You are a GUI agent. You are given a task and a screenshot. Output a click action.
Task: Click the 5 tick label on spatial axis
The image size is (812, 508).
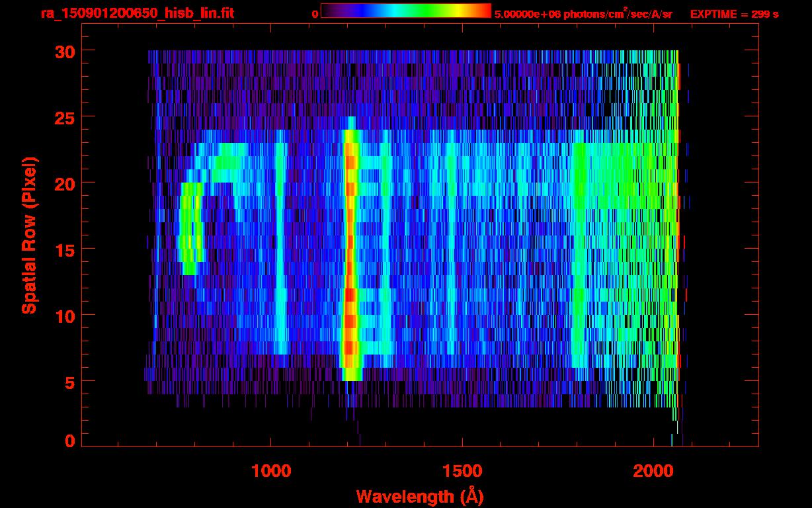click(x=69, y=381)
